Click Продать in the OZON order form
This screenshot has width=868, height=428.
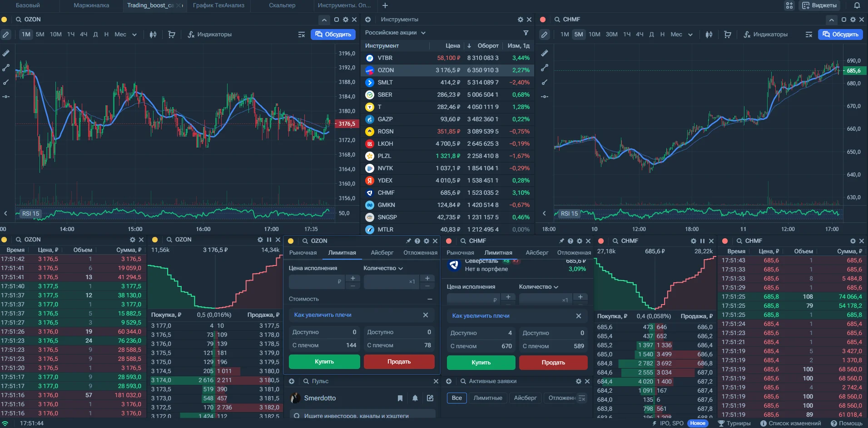coord(399,362)
